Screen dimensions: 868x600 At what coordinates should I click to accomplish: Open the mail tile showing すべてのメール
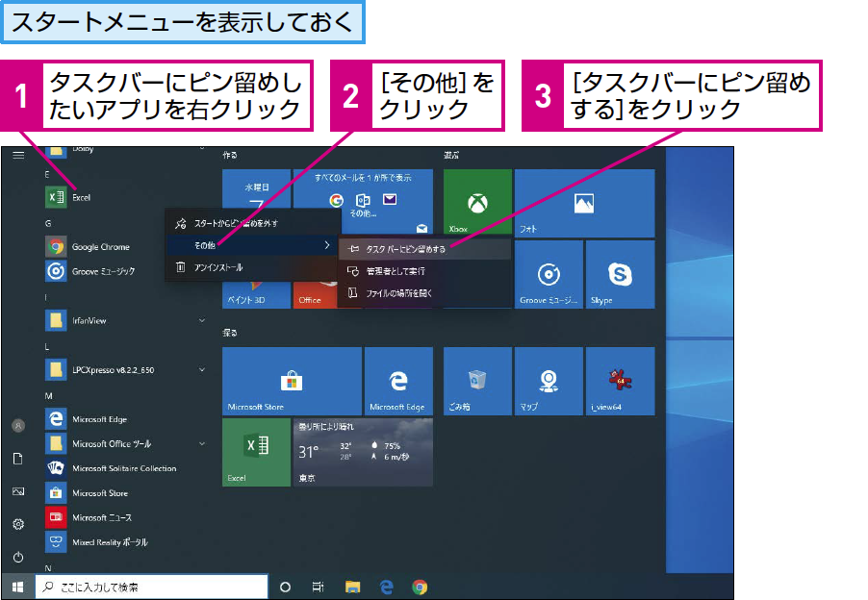pyautogui.click(x=363, y=190)
